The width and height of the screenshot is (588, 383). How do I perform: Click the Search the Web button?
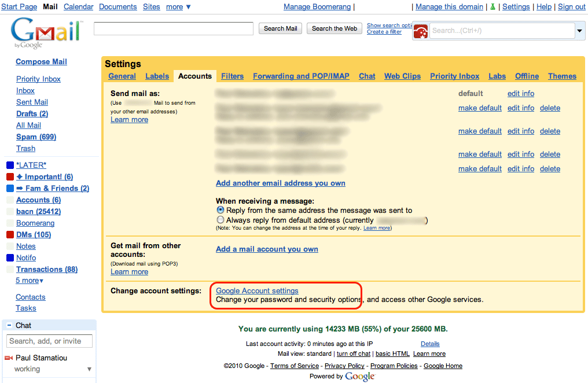(x=335, y=28)
